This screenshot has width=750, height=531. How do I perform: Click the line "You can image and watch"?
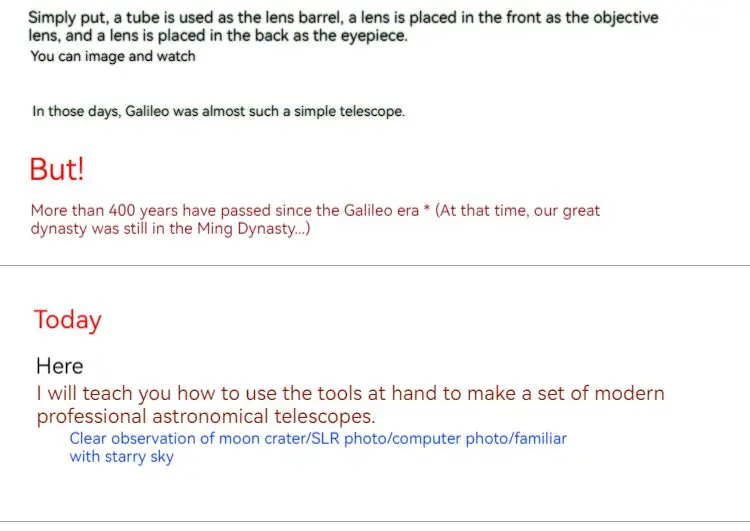click(113, 56)
